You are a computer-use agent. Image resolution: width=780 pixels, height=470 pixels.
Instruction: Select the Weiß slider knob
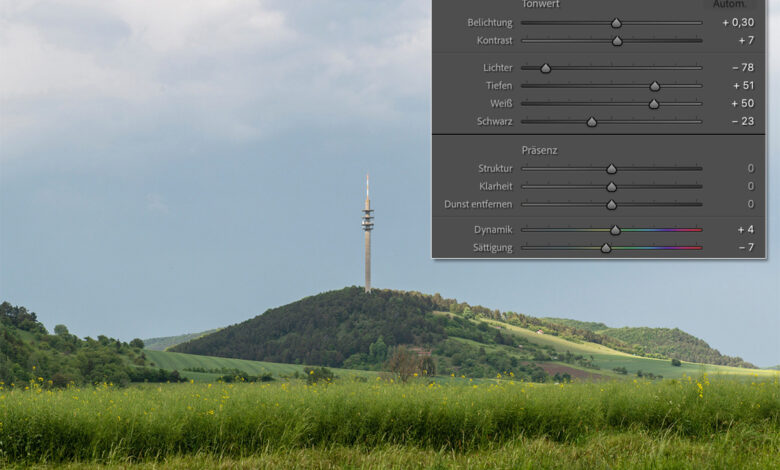point(654,104)
